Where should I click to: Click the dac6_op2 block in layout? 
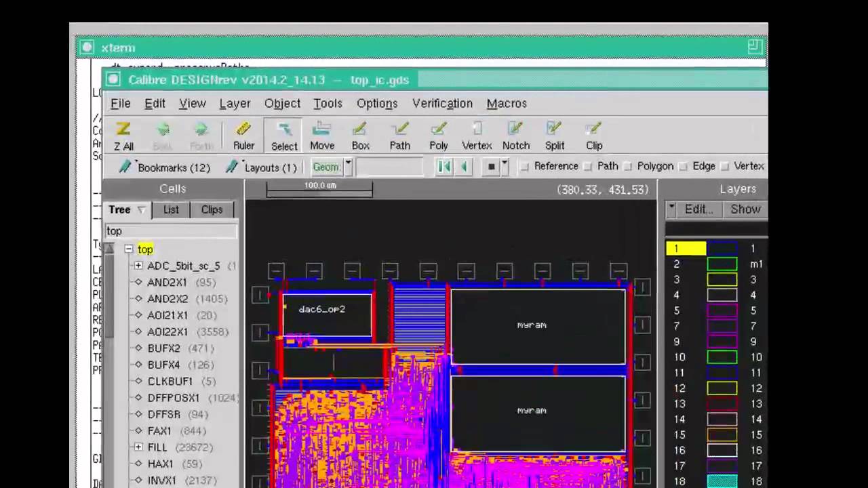pyautogui.click(x=327, y=314)
